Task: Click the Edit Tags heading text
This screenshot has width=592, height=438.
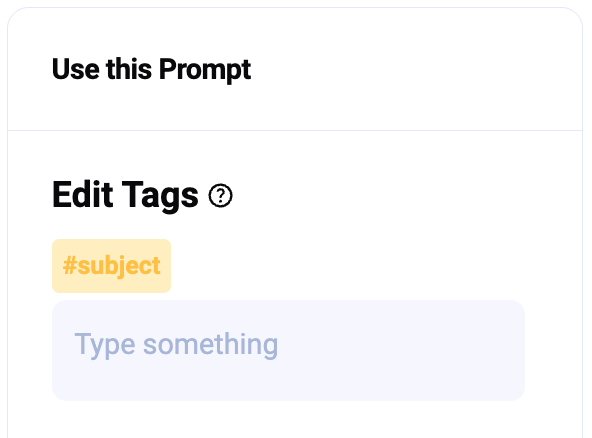Action: (125, 195)
